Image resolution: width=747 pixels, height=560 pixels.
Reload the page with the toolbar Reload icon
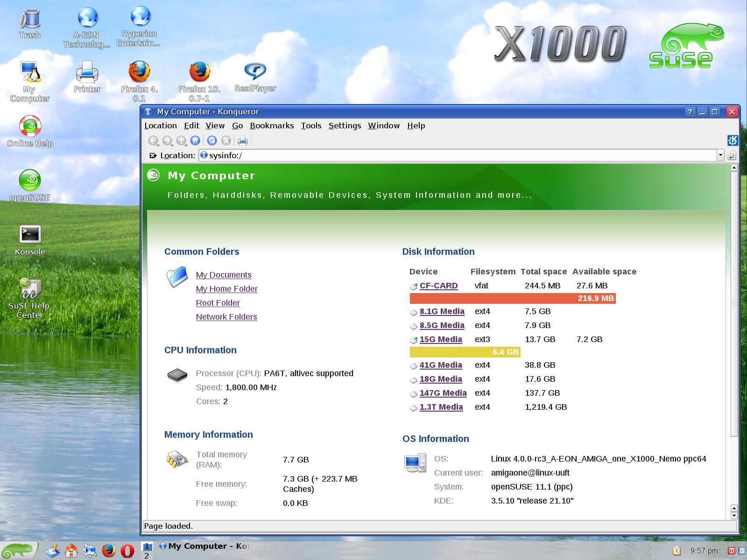(x=212, y=140)
